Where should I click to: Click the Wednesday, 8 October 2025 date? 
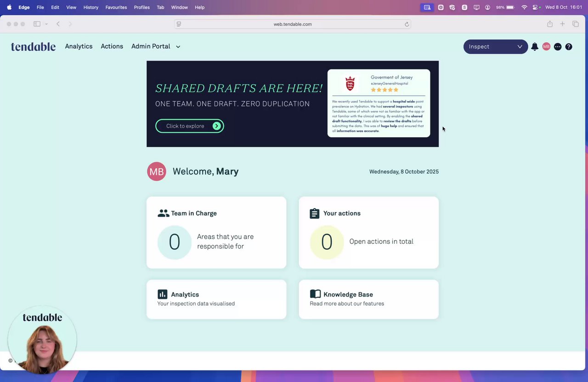coord(404,172)
